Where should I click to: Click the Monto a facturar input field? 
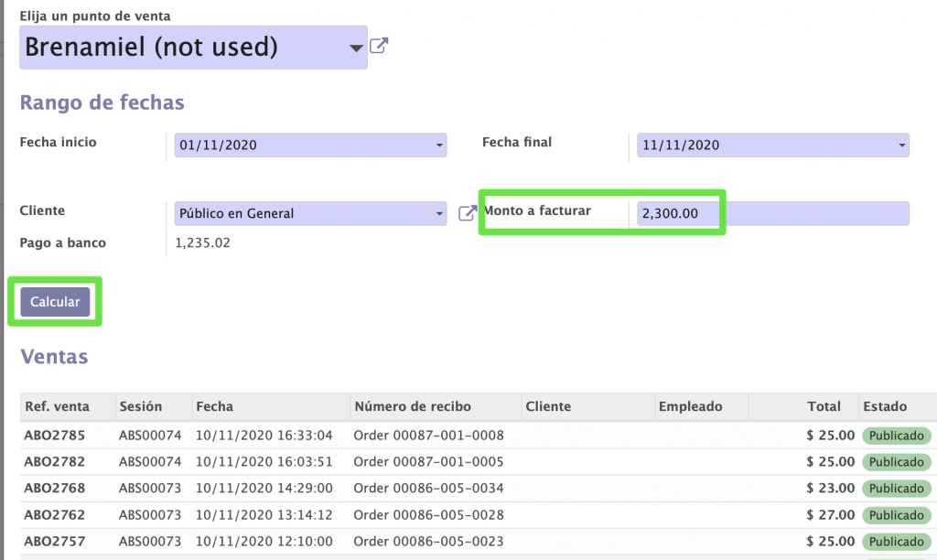[x=772, y=213]
